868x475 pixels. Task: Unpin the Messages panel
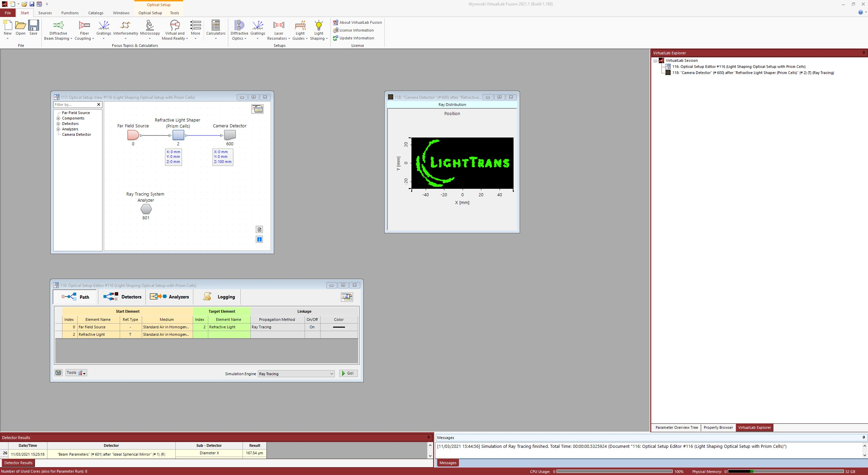[x=864, y=437]
